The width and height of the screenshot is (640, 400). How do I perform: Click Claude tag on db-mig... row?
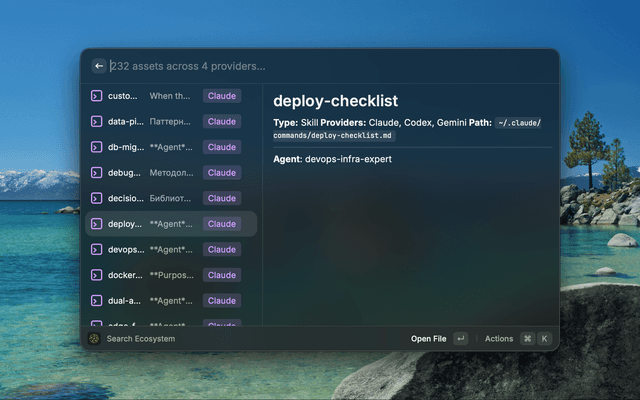(222, 147)
